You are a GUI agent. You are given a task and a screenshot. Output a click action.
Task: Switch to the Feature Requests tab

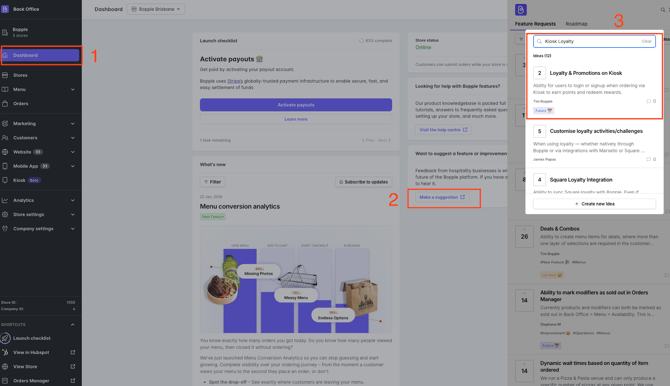pos(535,24)
